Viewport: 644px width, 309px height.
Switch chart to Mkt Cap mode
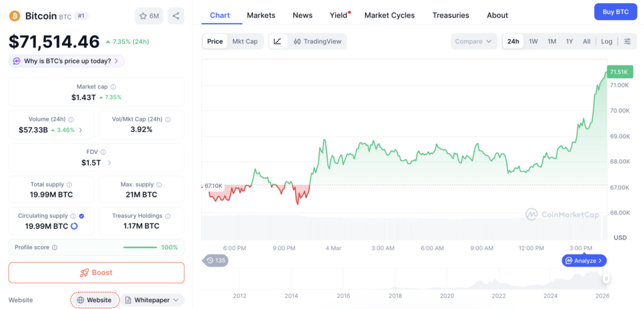[245, 42]
